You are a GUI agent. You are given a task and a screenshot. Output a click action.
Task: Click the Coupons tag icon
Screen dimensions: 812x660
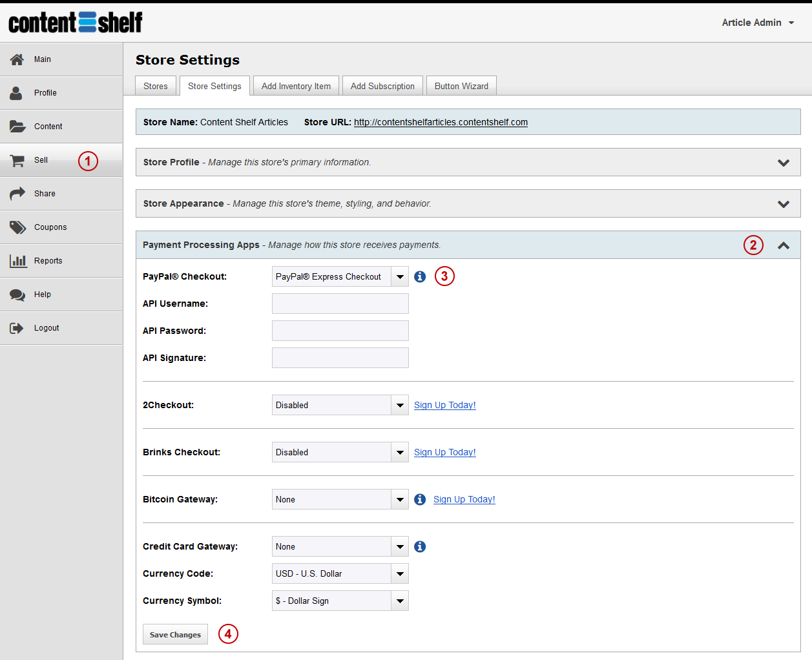pyautogui.click(x=17, y=227)
